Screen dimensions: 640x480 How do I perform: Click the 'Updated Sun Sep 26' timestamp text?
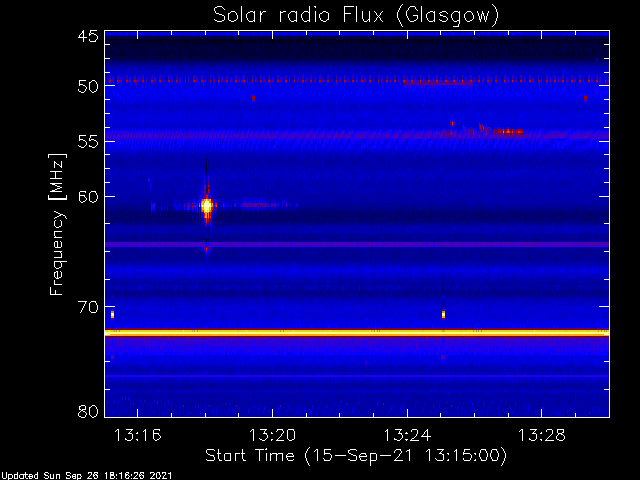click(86, 476)
